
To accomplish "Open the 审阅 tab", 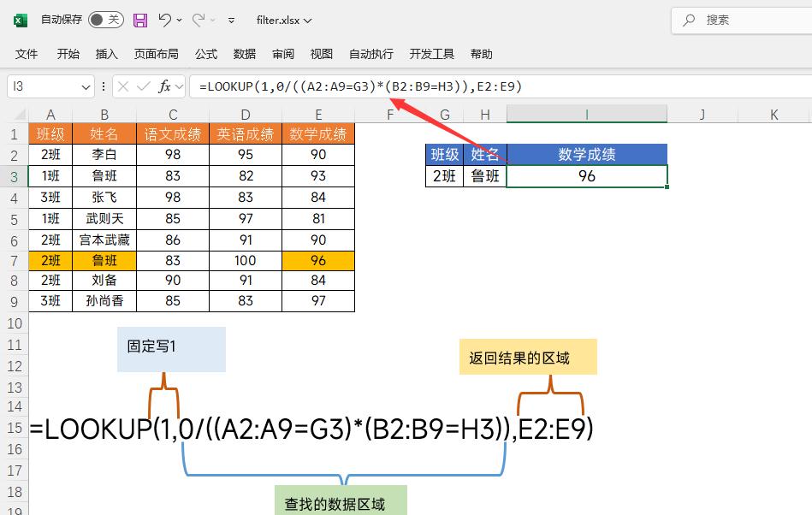I will (x=282, y=54).
